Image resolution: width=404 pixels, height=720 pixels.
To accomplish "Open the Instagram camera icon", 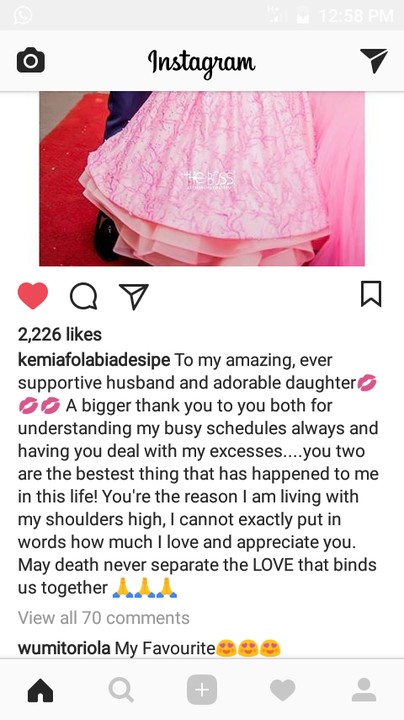I will pyautogui.click(x=31, y=60).
